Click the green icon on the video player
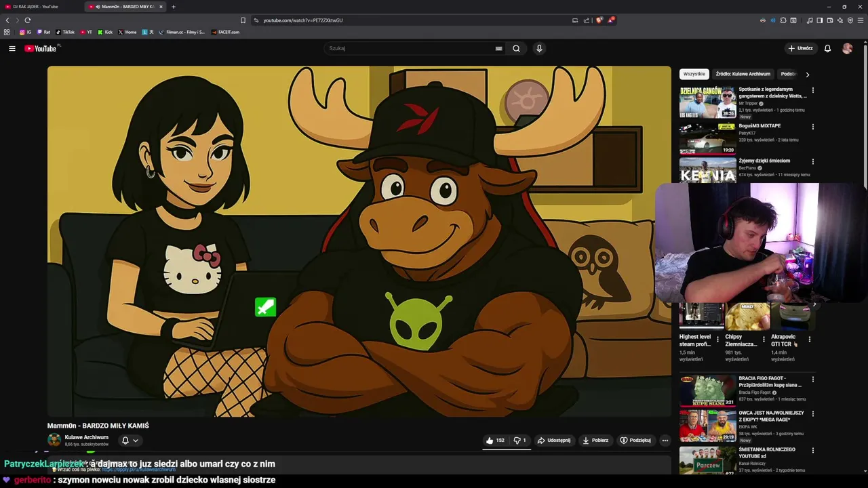Image resolution: width=868 pixels, height=488 pixels. tap(265, 307)
